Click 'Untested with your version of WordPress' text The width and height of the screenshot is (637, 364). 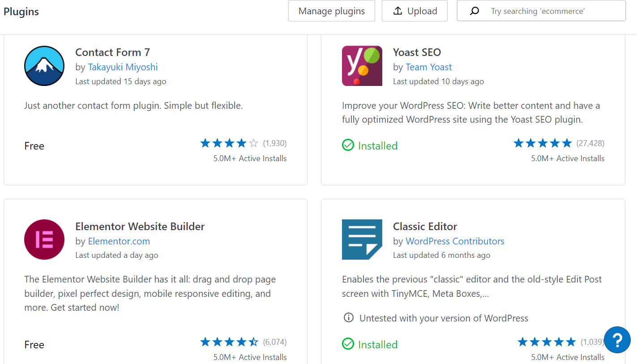pyautogui.click(x=444, y=318)
